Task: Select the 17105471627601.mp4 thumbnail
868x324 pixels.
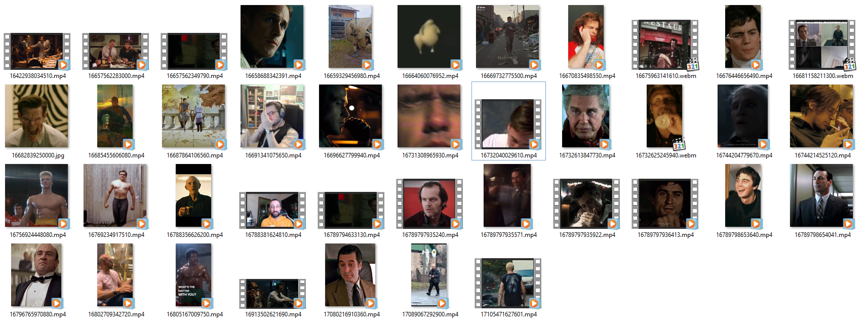Action: pyautogui.click(x=508, y=283)
